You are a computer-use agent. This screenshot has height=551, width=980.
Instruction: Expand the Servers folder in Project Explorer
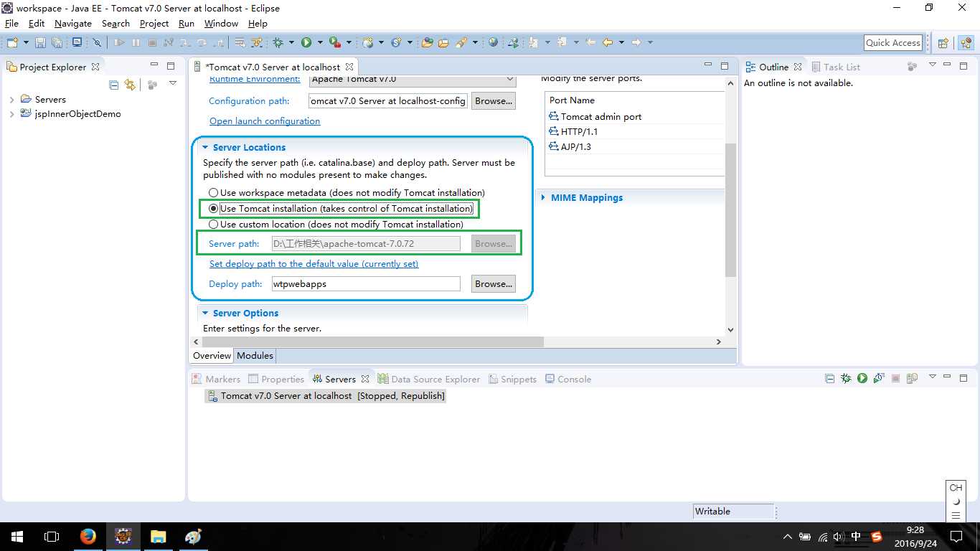point(11,100)
